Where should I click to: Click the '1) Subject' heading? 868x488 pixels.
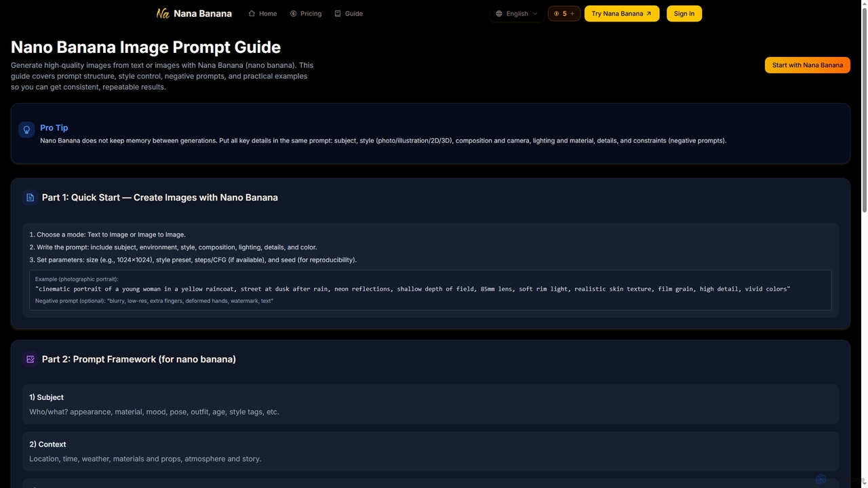(x=46, y=397)
